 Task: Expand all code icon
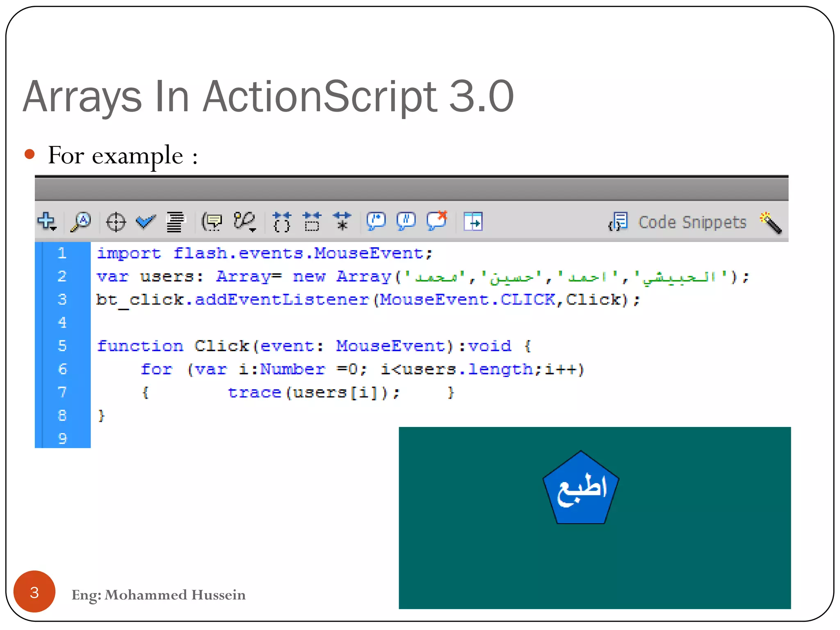(x=342, y=222)
